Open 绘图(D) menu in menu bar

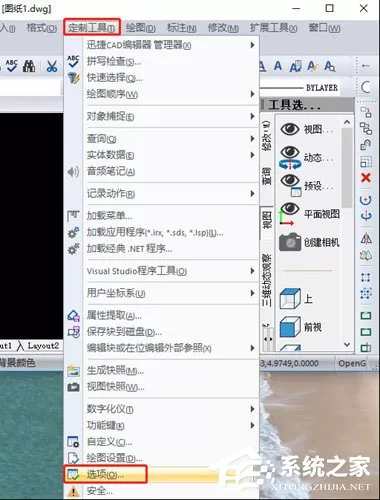[x=141, y=28]
